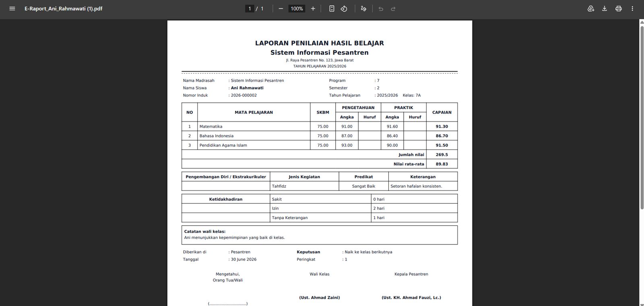The image size is (644, 306).
Task: Click the 100% zoom level field
Action: 297,8
